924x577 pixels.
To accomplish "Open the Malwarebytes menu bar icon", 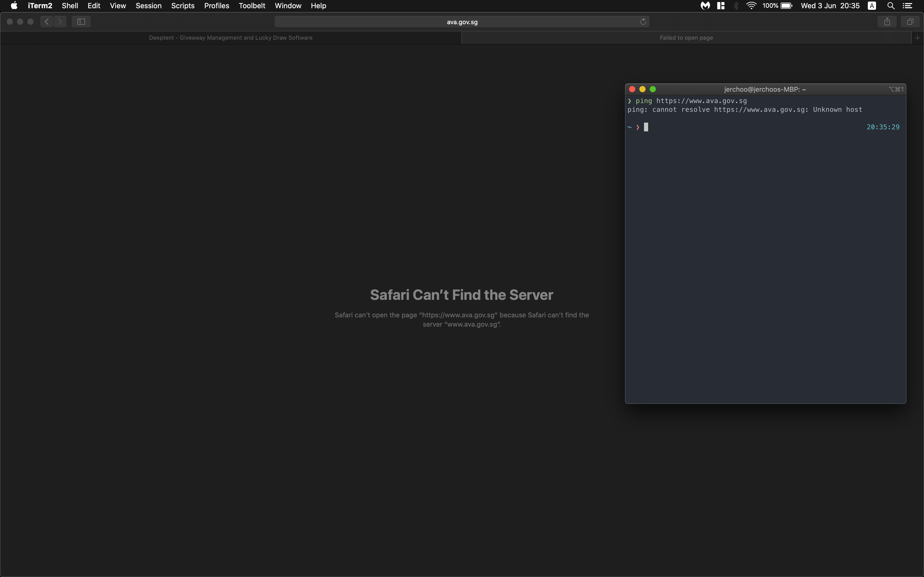I will (x=705, y=6).
